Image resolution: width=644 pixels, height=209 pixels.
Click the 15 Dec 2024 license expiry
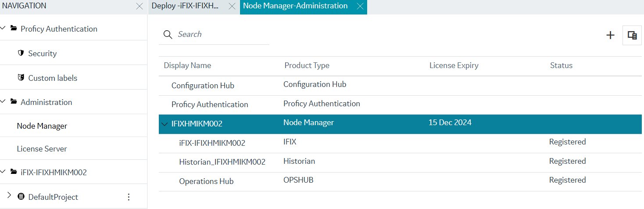click(x=450, y=123)
